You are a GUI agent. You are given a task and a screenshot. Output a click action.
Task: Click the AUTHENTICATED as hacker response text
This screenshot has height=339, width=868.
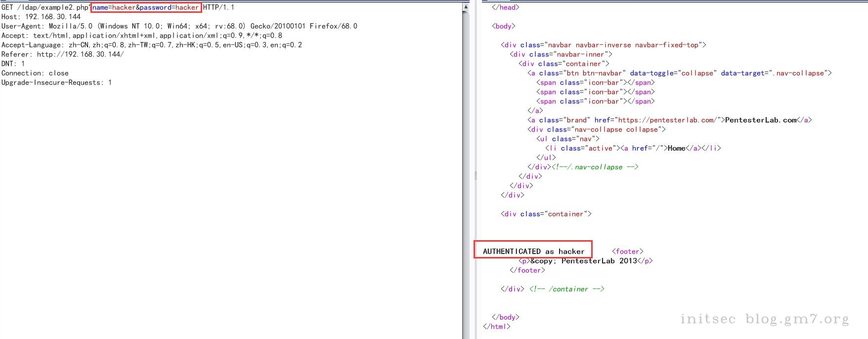tap(534, 252)
